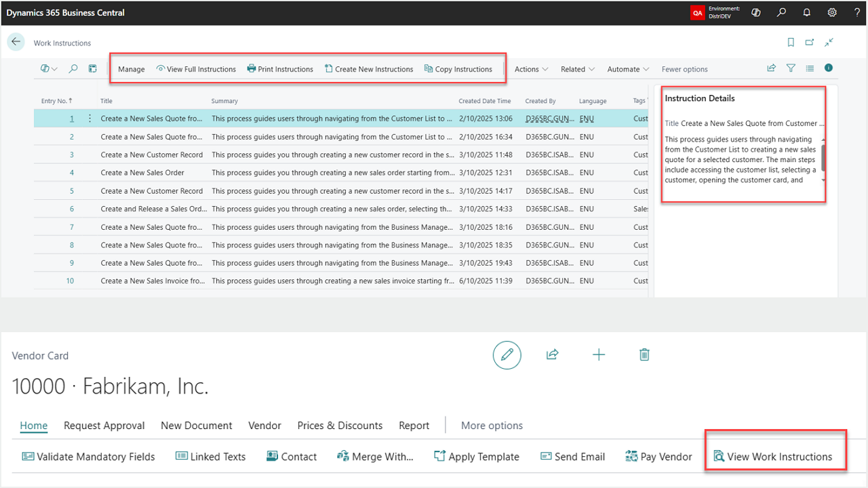868x488 pixels.
Task: Click Print Instructions
Action: coord(280,69)
